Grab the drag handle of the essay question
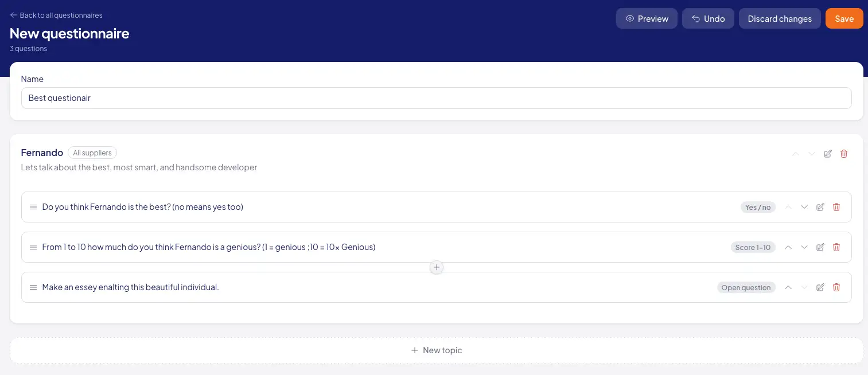The image size is (868, 375). click(x=33, y=287)
